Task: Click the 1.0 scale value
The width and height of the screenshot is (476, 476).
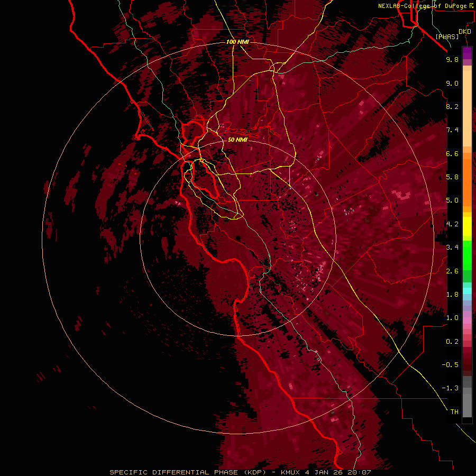Action: click(452, 318)
